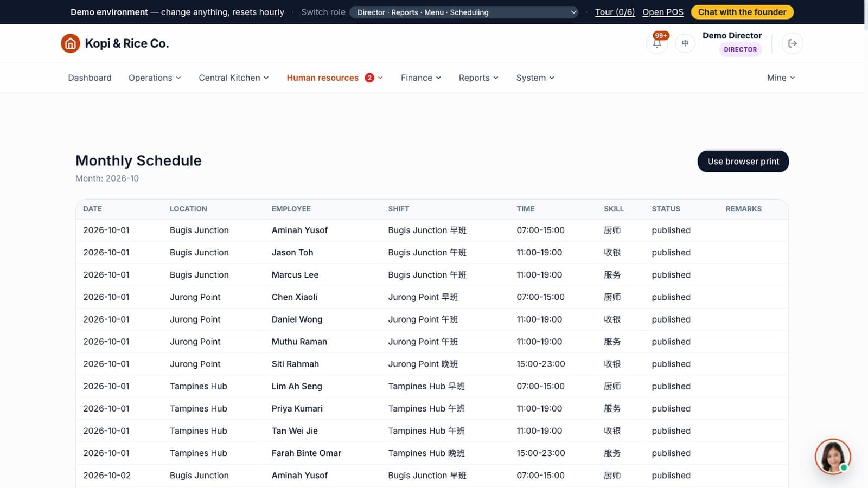Expand the Mine menu
This screenshot has width=868, height=488.
[781, 78]
